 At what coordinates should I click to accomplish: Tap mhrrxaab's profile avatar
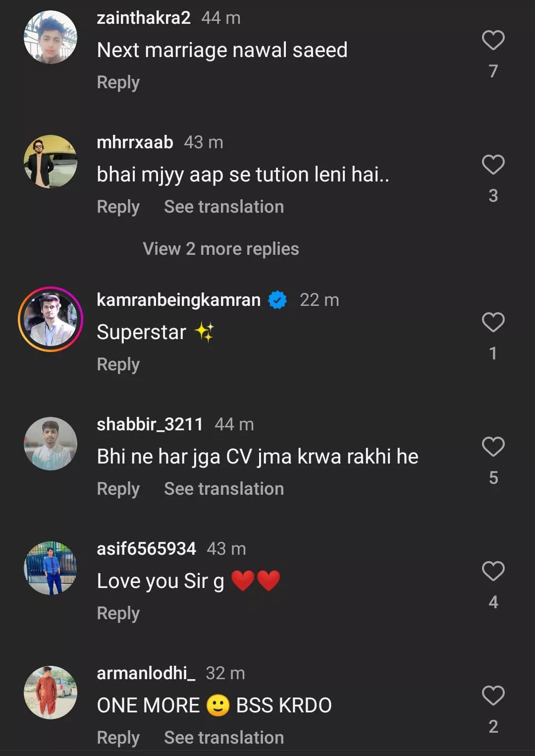[51, 162]
